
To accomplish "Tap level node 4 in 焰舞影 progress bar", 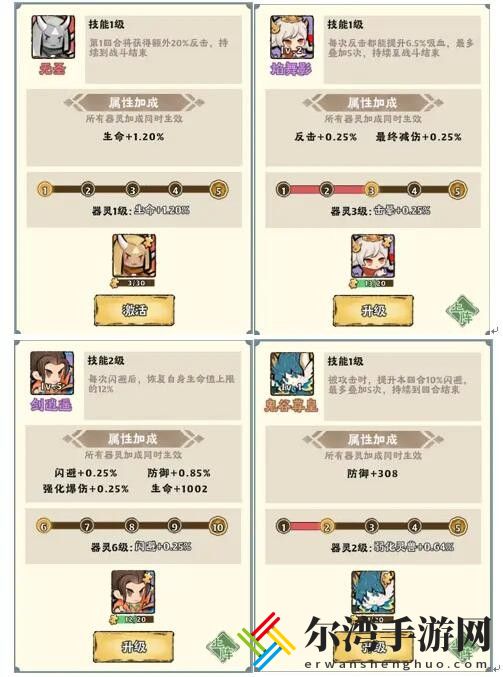I will (414, 190).
